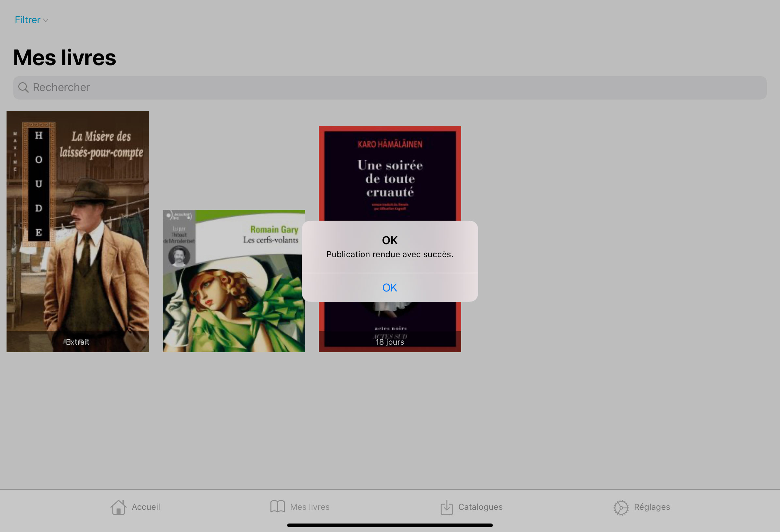The image size is (780, 532).
Task: Tap the narrator portrait on Romain Gary cover
Action: [179, 256]
